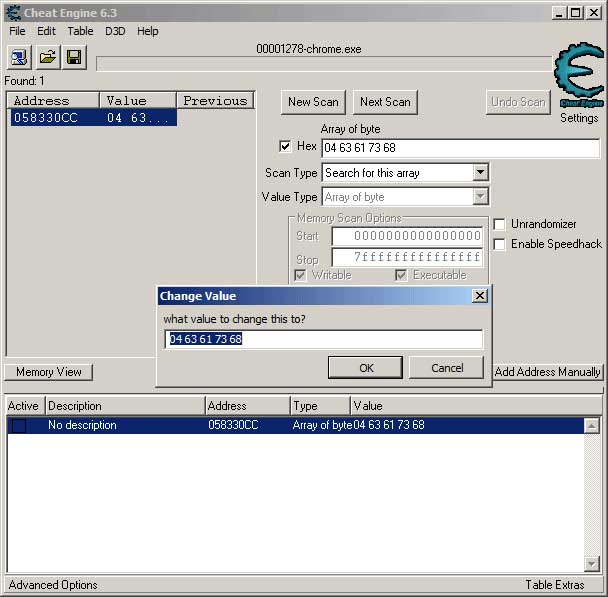Screen dimensions: 608x597
Task: Click address table scrollbar up arrow
Action: point(592,426)
